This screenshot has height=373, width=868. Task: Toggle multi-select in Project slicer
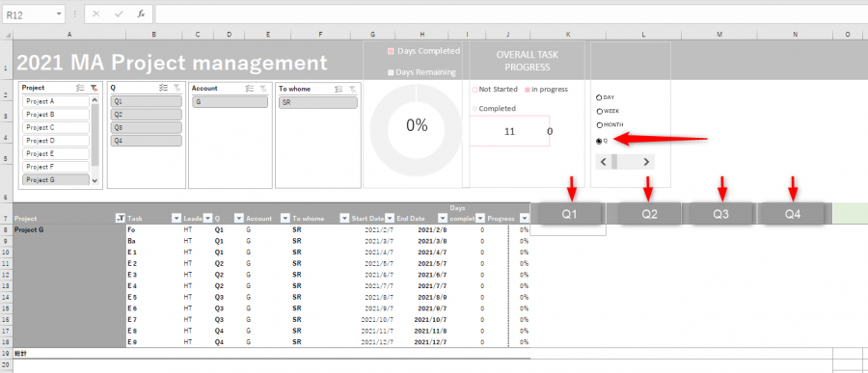click(x=80, y=88)
